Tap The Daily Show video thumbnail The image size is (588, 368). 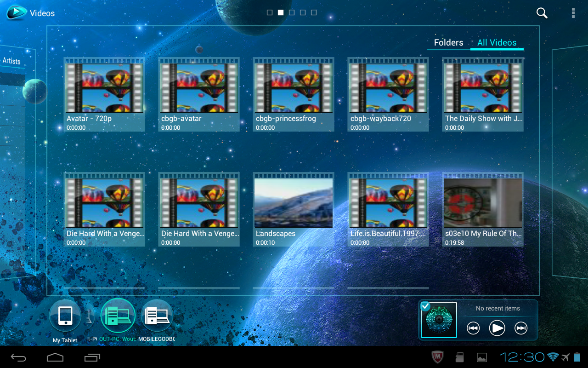point(483,94)
